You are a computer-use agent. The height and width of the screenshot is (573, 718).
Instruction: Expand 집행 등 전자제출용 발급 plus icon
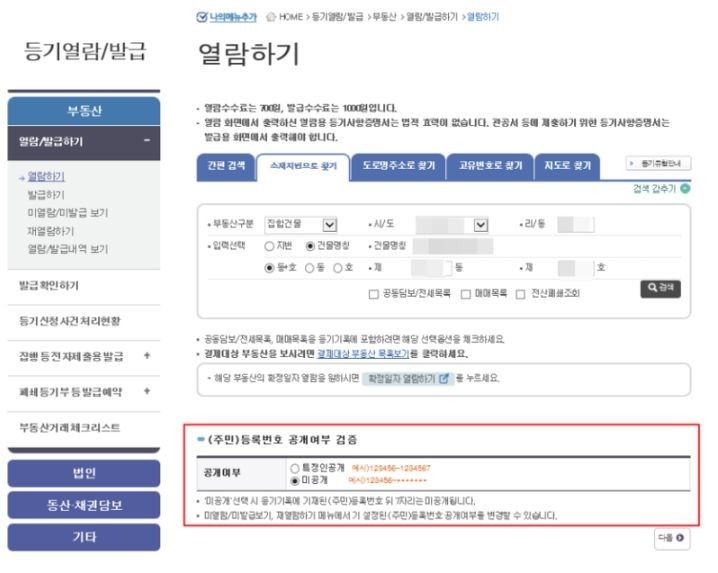click(x=147, y=355)
